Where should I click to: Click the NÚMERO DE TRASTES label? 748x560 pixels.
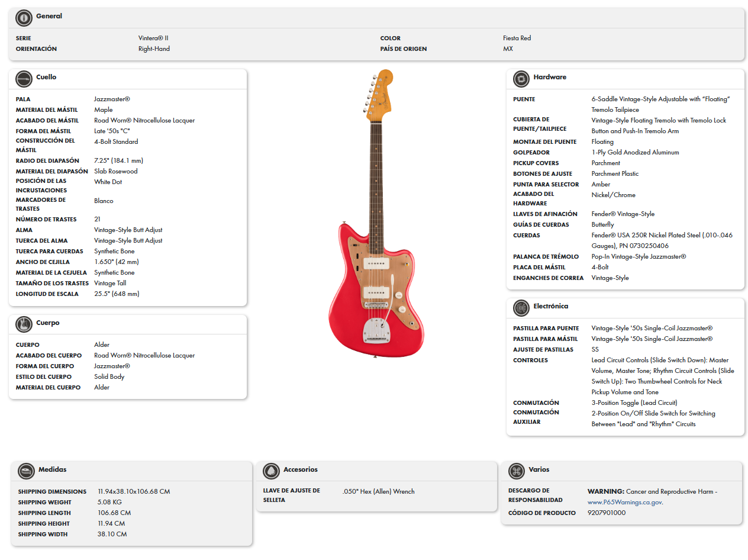(x=46, y=219)
